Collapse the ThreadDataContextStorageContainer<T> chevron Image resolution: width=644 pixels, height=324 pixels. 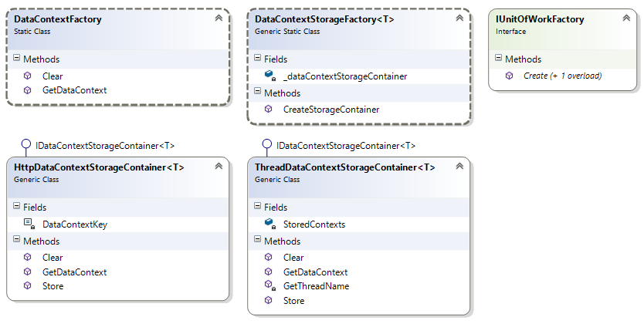point(459,166)
